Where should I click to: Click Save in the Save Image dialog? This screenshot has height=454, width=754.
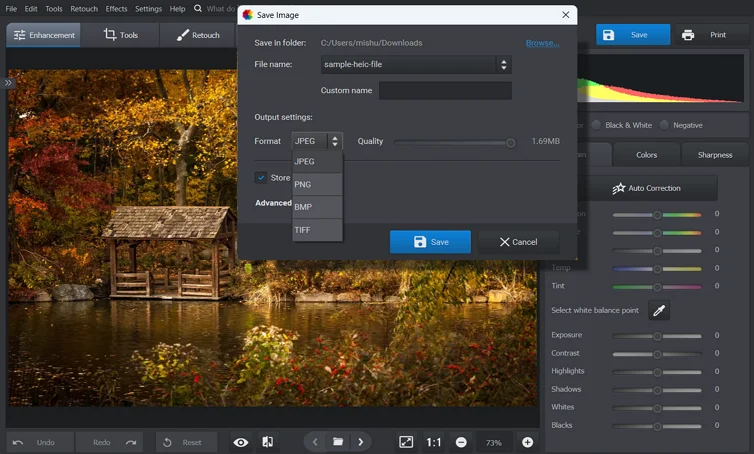click(430, 242)
